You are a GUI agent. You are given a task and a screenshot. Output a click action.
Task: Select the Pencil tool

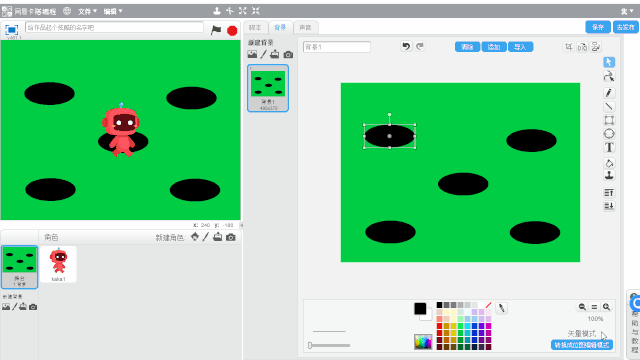[x=609, y=93]
